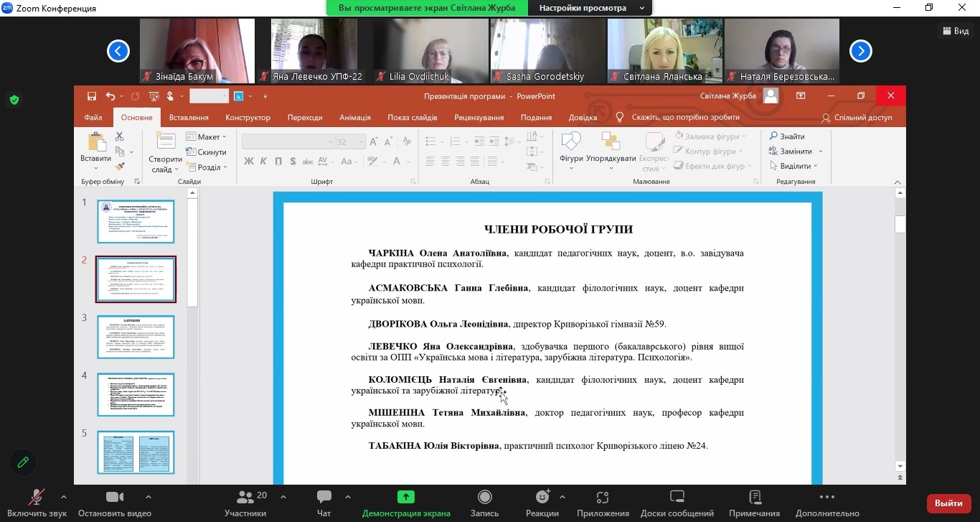Collapse the PowerPoint ribbon with chevron
The width and height of the screenshot is (980, 522).
click(897, 182)
